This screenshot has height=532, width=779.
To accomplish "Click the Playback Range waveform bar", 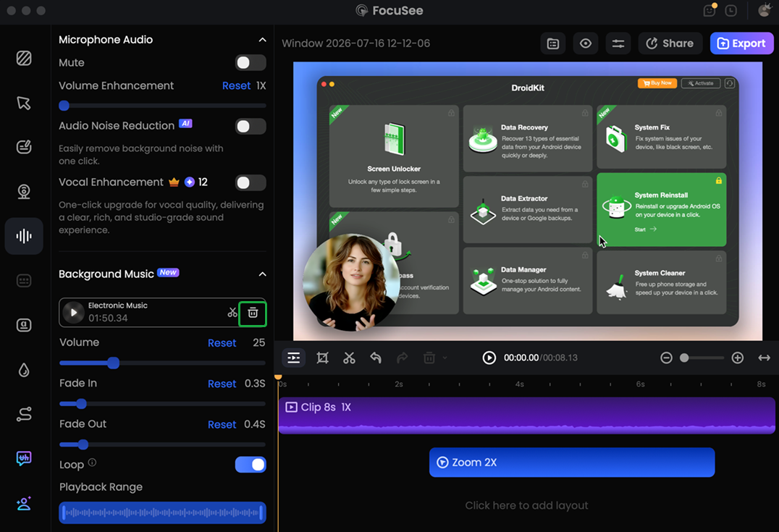I will pos(162,512).
